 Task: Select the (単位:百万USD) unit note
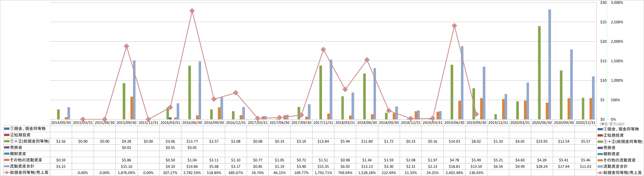coord(612,124)
